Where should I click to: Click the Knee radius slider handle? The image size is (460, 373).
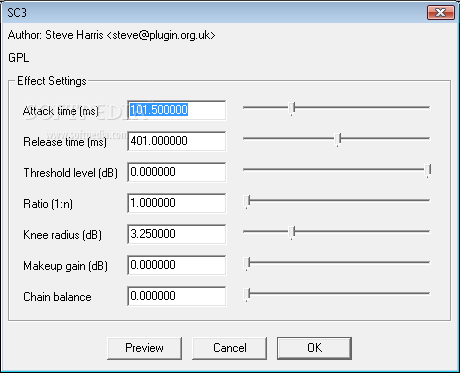click(x=292, y=232)
